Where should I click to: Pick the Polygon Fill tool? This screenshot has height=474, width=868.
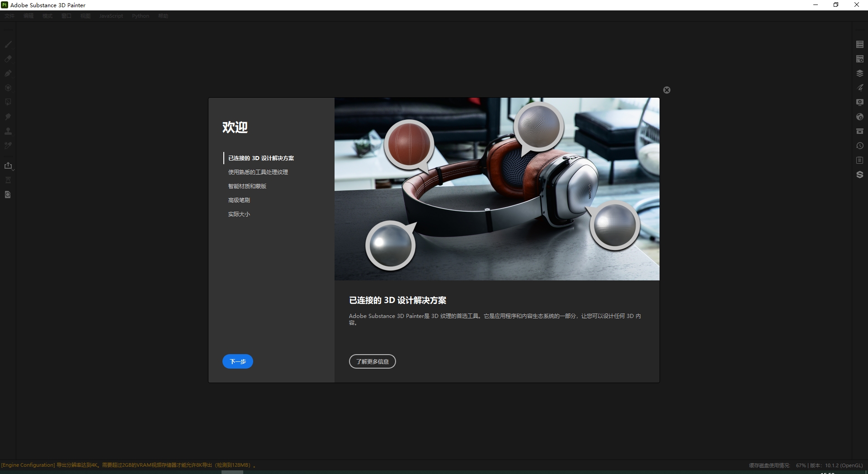click(x=8, y=102)
